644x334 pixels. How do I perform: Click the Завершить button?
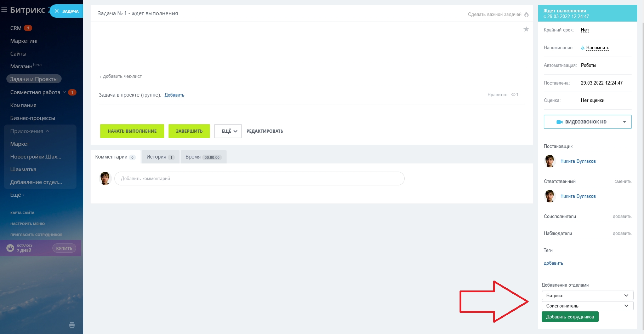[189, 131]
